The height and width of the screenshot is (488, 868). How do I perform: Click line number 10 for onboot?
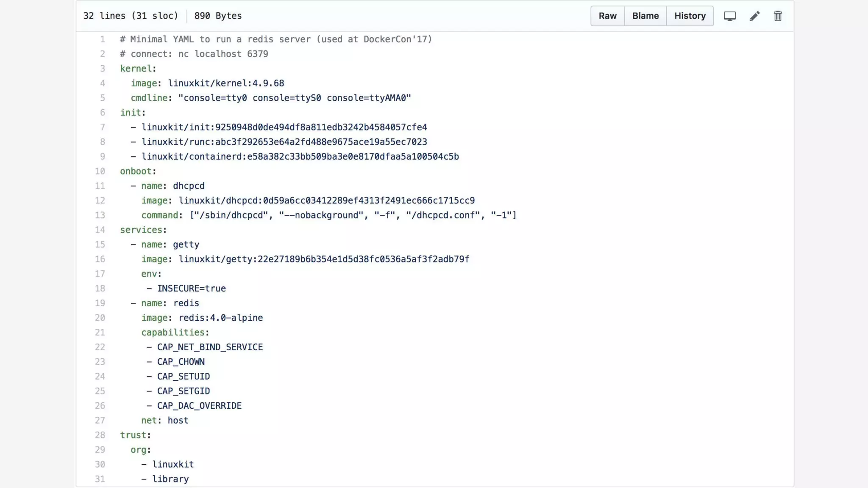100,171
